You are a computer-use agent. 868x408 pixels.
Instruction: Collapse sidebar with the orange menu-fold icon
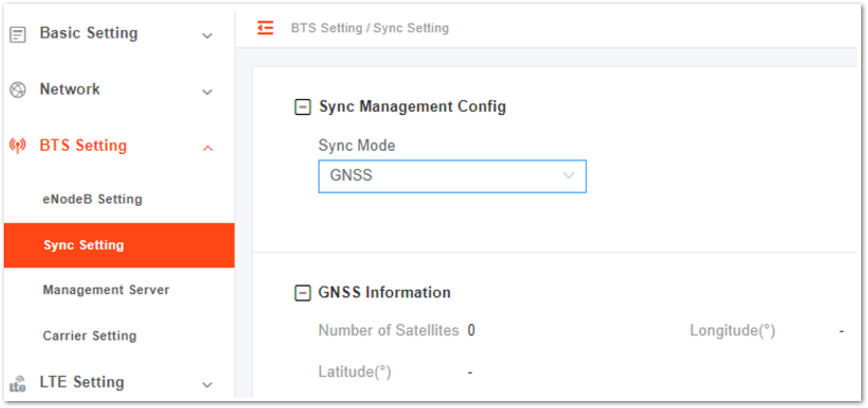[x=265, y=28]
